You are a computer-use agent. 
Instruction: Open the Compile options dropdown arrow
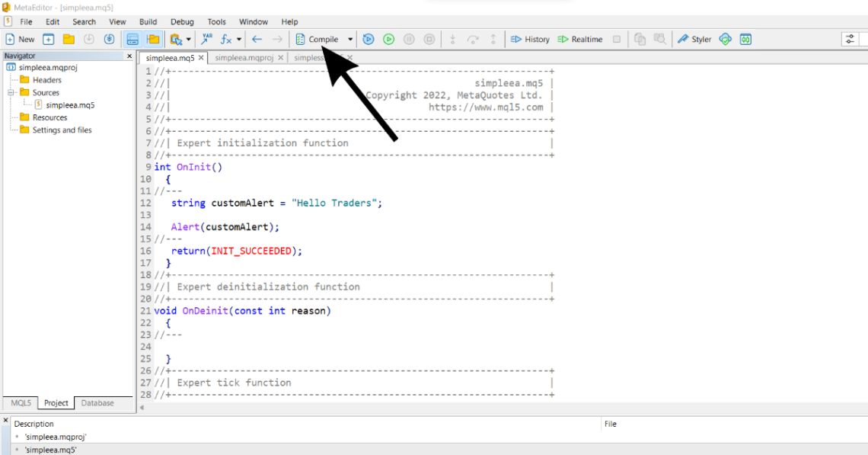pyautogui.click(x=350, y=39)
